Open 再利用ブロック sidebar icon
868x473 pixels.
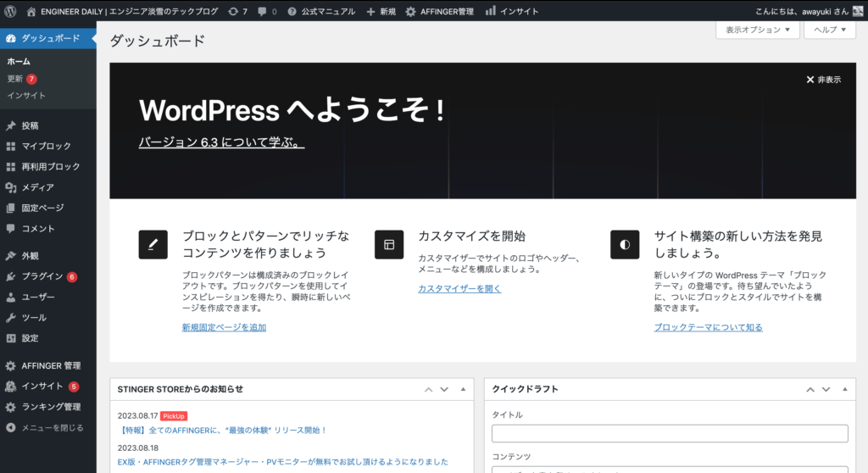click(x=10, y=167)
